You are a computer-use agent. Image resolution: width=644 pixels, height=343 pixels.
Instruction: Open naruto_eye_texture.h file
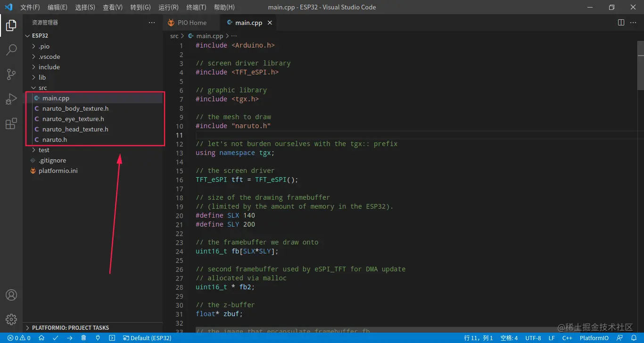93,119
